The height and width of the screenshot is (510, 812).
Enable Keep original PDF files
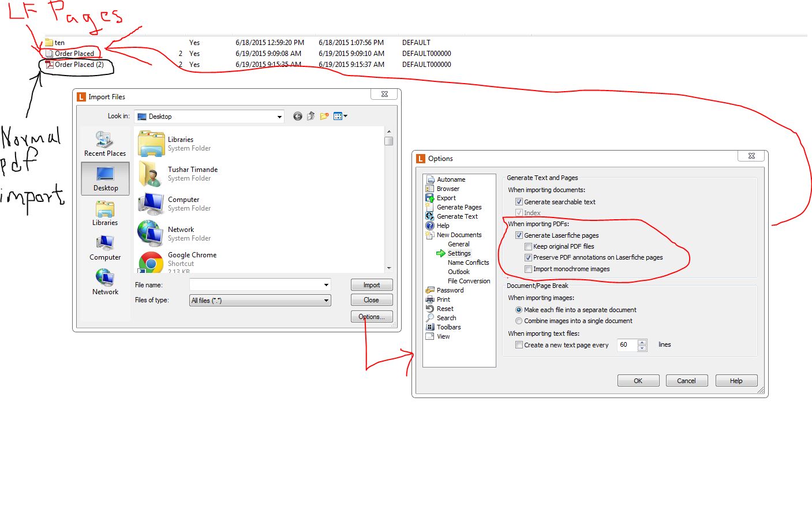pyautogui.click(x=528, y=246)
